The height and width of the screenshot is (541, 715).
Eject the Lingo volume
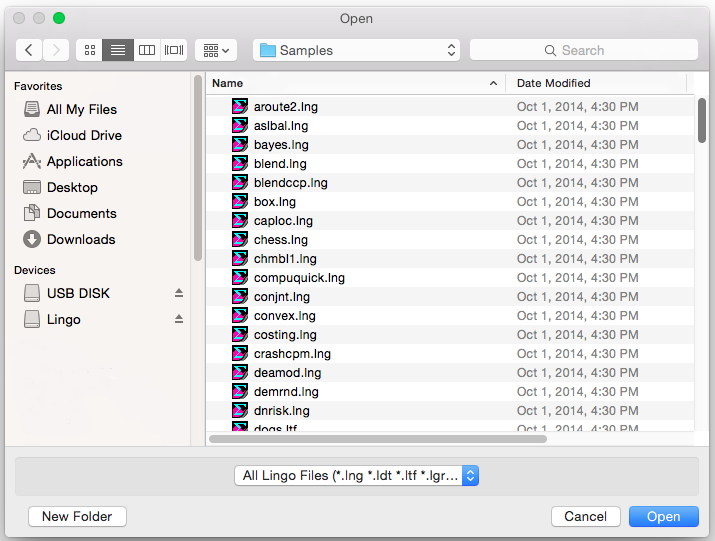click(179, 319)
